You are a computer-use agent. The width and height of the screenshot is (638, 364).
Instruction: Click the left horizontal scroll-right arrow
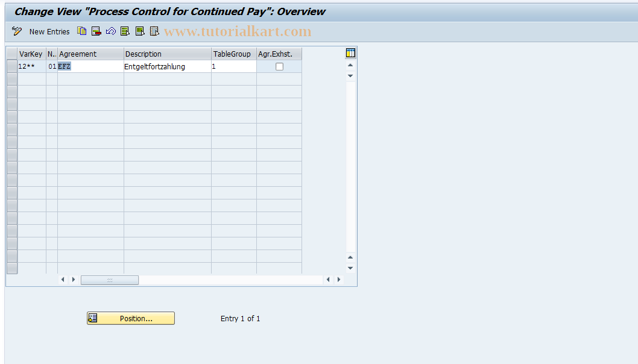73,280
